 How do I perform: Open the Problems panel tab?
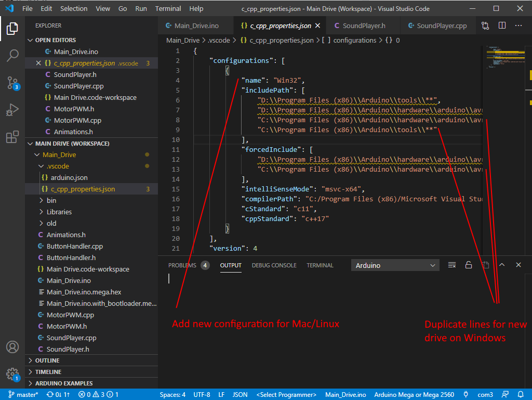pyautogui.click(x=189, y=265)
